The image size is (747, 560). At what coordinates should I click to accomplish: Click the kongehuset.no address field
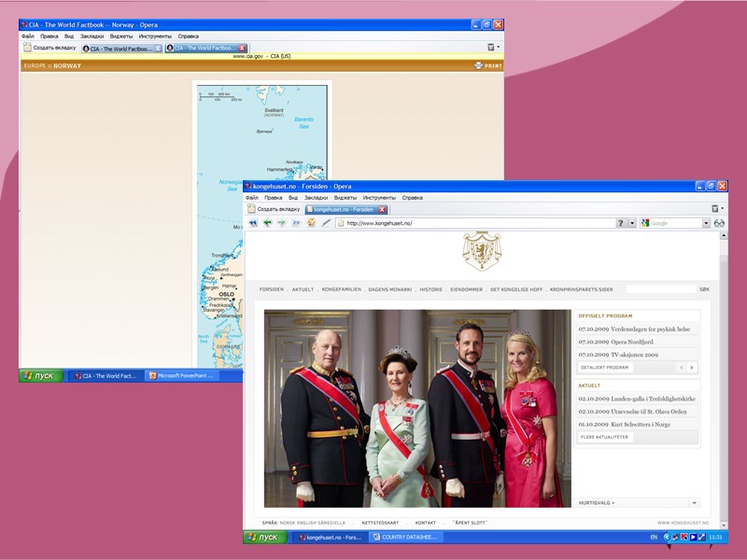tap(476, 223)
